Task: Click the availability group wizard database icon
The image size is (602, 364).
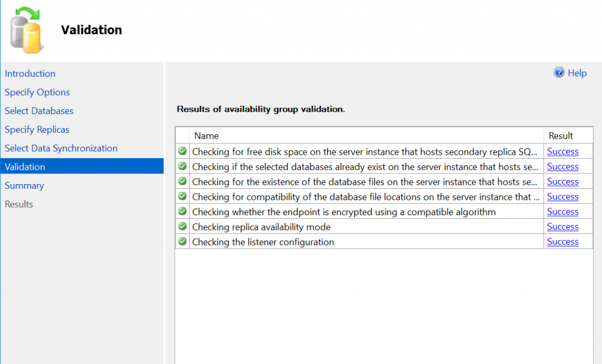Action: 26,31
